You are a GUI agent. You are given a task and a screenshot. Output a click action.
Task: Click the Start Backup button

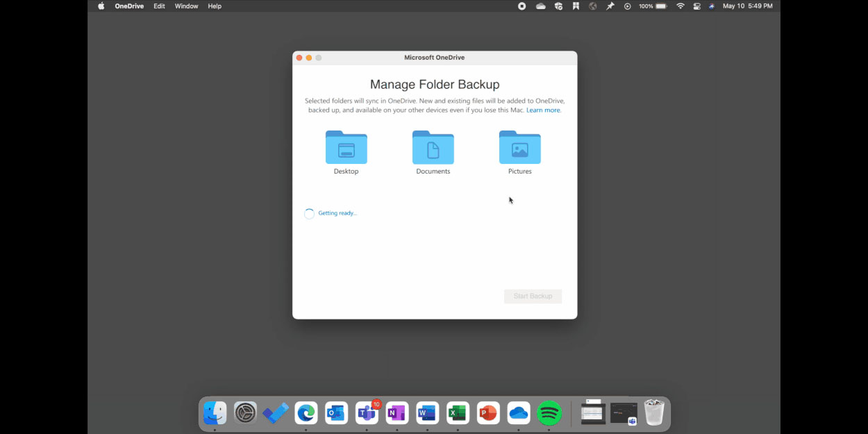(x=533, y=297)
